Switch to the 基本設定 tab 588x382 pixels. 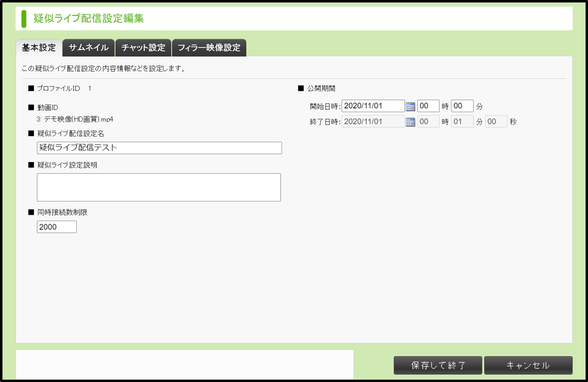click(39, 48)
